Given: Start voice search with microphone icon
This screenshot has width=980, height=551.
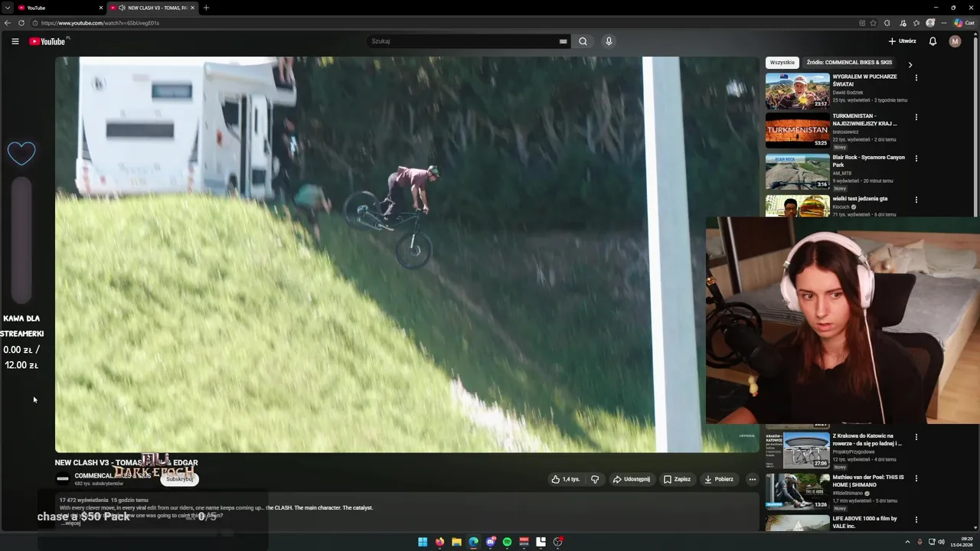Looking at the screenshot, I should coord(609,41).
